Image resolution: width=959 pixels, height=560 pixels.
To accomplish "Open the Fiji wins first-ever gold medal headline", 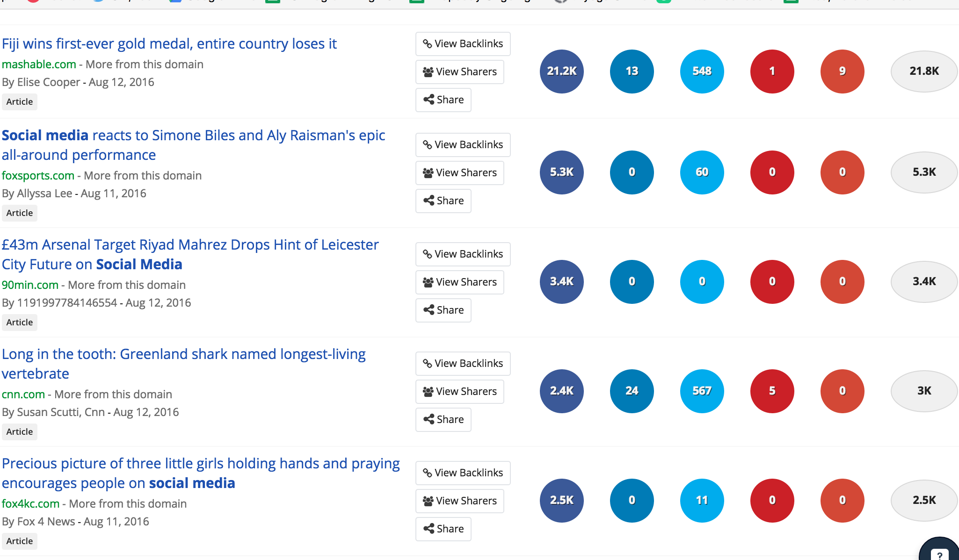I will click(169, 43).
